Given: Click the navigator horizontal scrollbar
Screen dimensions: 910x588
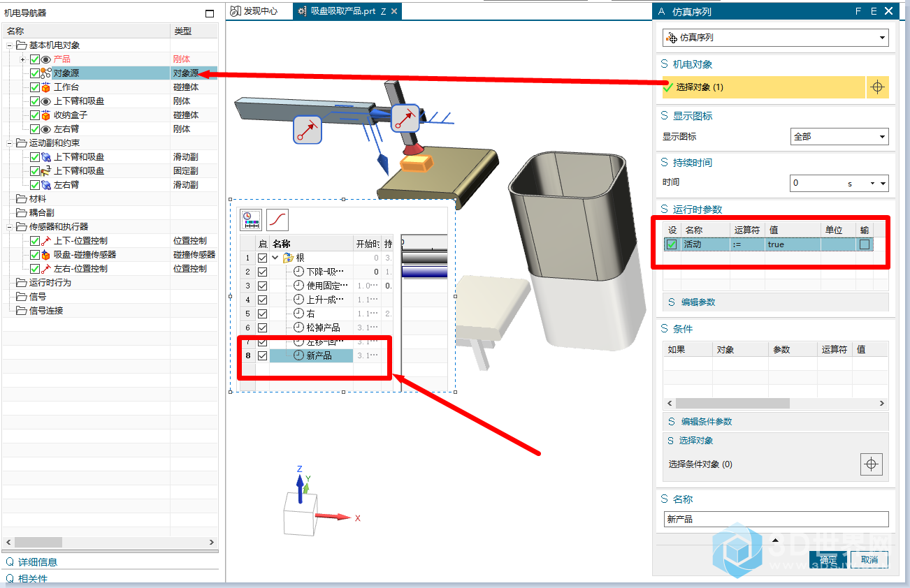Looking at the screenshot, I should click(x=38, y=542).
